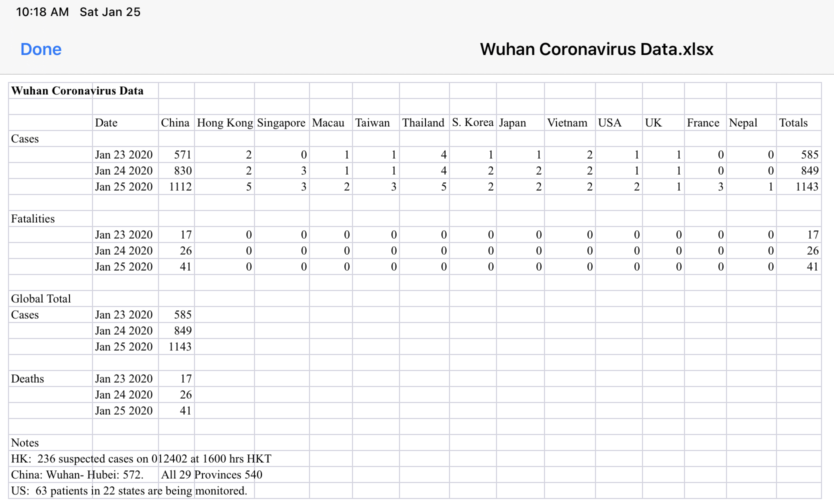Select the Thailand column header cell

(423, 123)
